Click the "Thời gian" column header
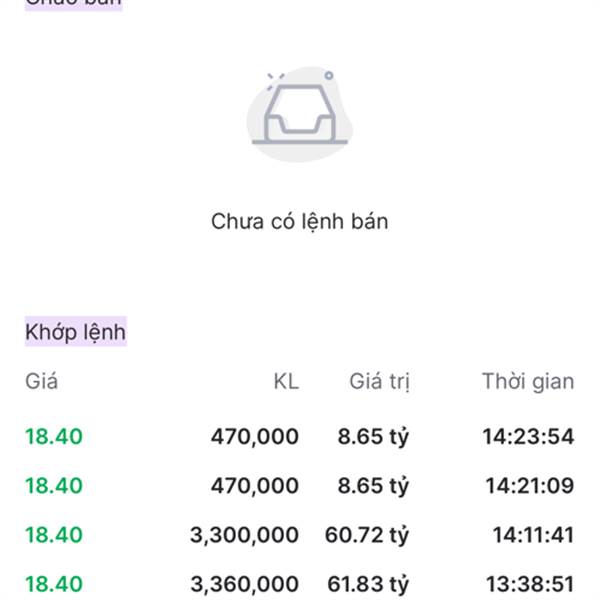600x600 pixels. (527, 381)
